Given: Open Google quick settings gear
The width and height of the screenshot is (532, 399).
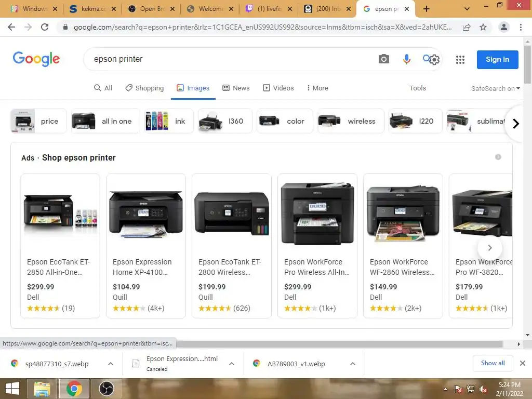Looking at the screenshot, I should tap(434, 60).
